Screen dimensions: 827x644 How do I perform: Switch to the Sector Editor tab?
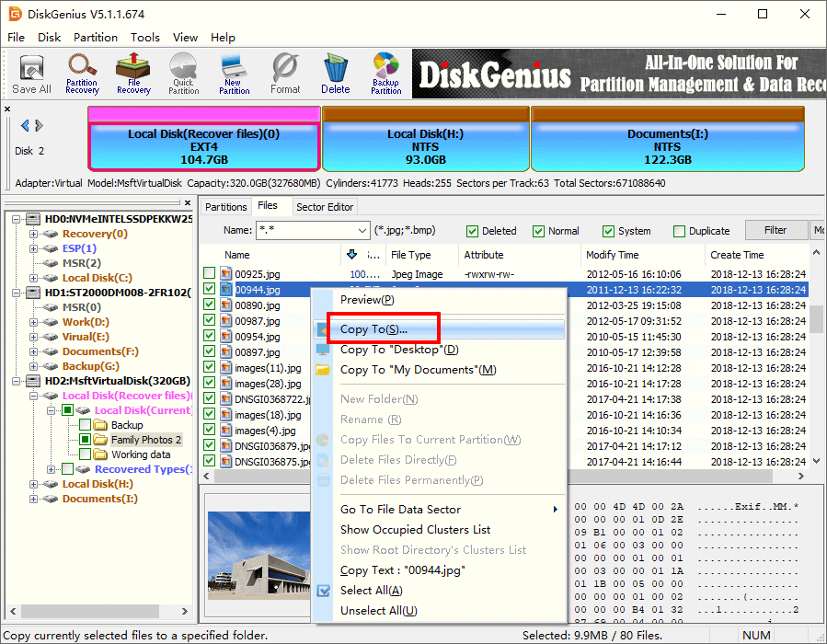coord(325,207)
